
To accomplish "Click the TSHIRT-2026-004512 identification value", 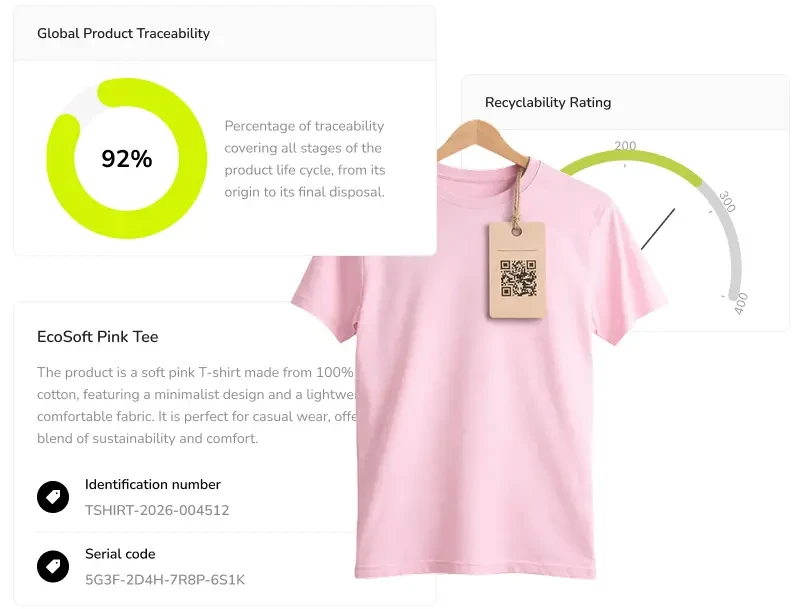I will [x=157, y=510].
